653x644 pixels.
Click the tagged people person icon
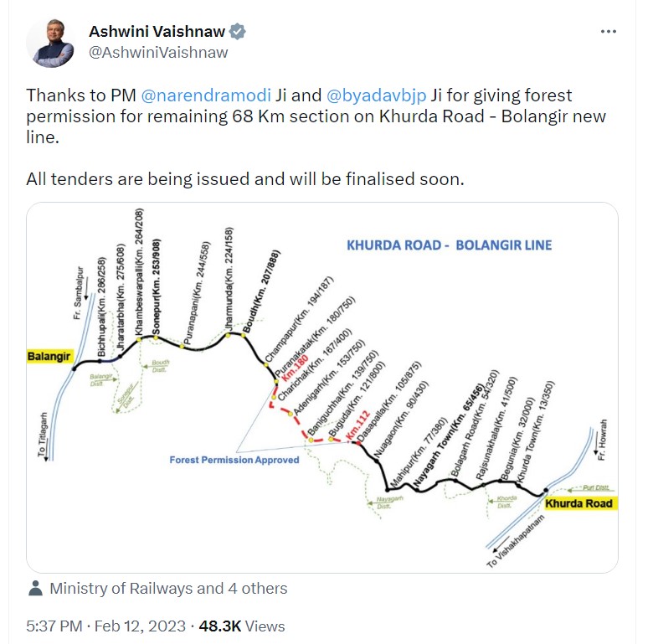pyautogui.click(x=35, y=589)
